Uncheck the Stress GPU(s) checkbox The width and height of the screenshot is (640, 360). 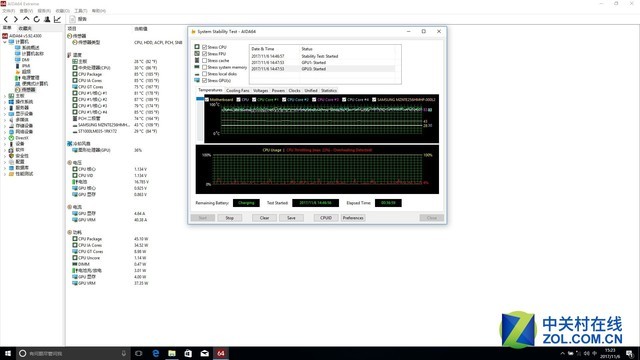[204, 80]
